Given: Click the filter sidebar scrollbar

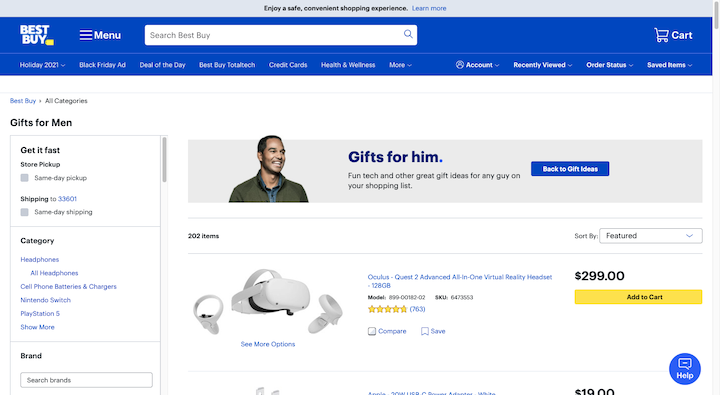Looking at the screenshot, I should point(164,159).
